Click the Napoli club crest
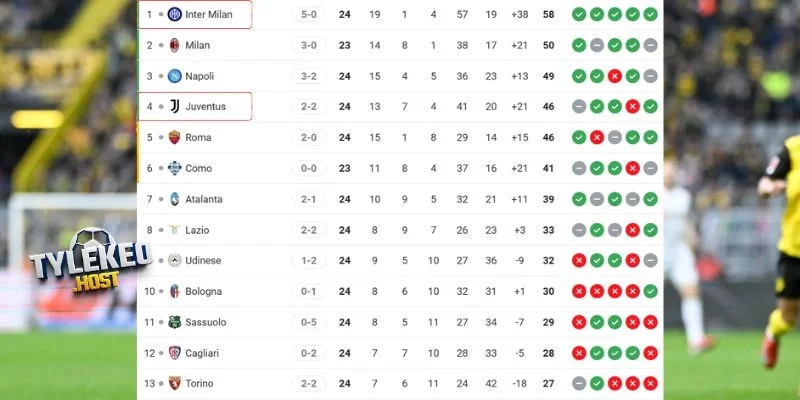The width and height of the screenshot is (800, 400). pos(174,76)
